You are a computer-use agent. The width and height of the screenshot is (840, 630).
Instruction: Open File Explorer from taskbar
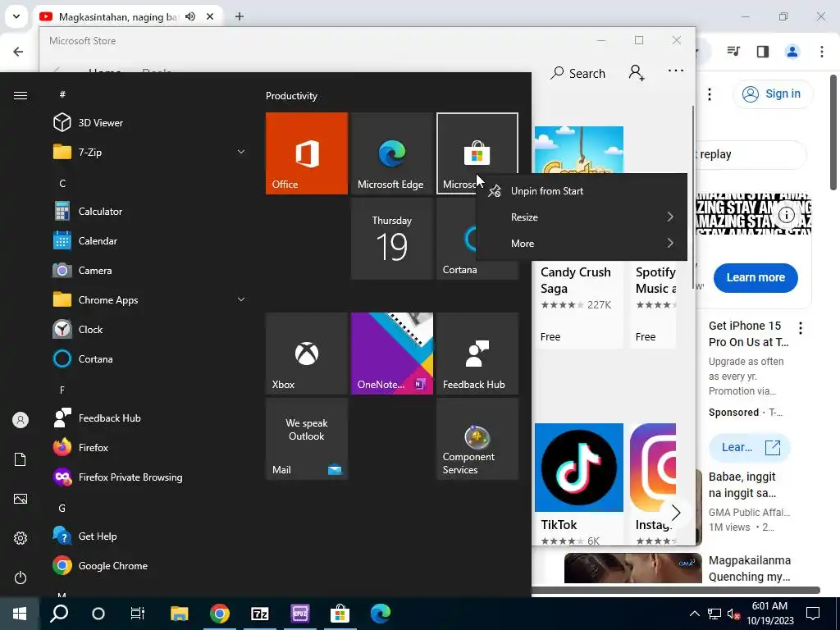(180, 614)
